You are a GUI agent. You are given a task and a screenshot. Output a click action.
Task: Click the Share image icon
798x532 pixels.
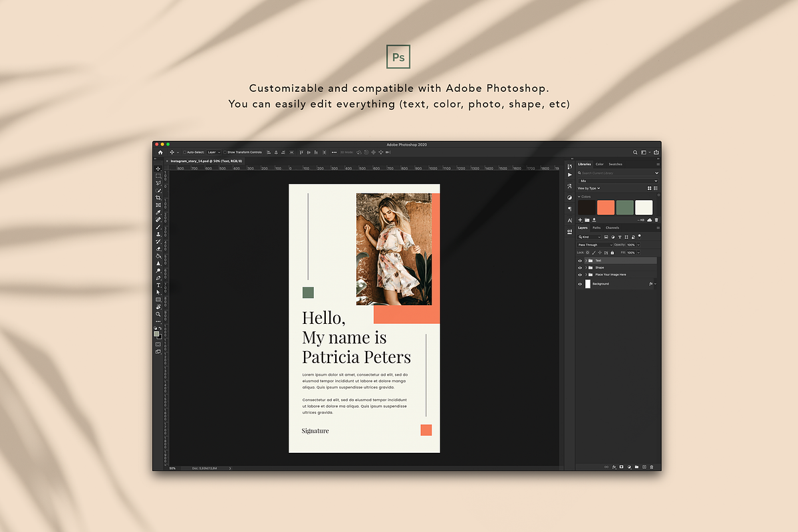tap(656, 152)
